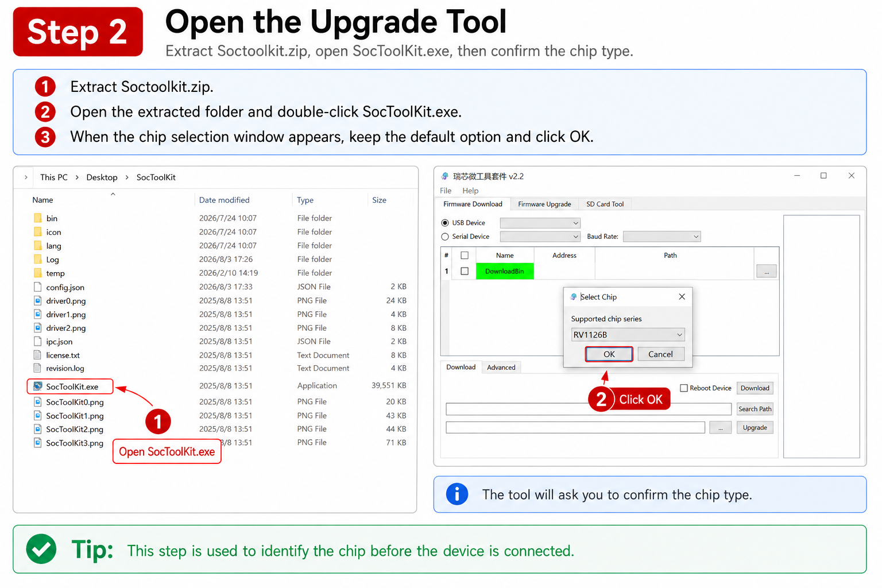Click the browse button beside Upgrade
Screen dimensions: 882x588
point(720,428)
